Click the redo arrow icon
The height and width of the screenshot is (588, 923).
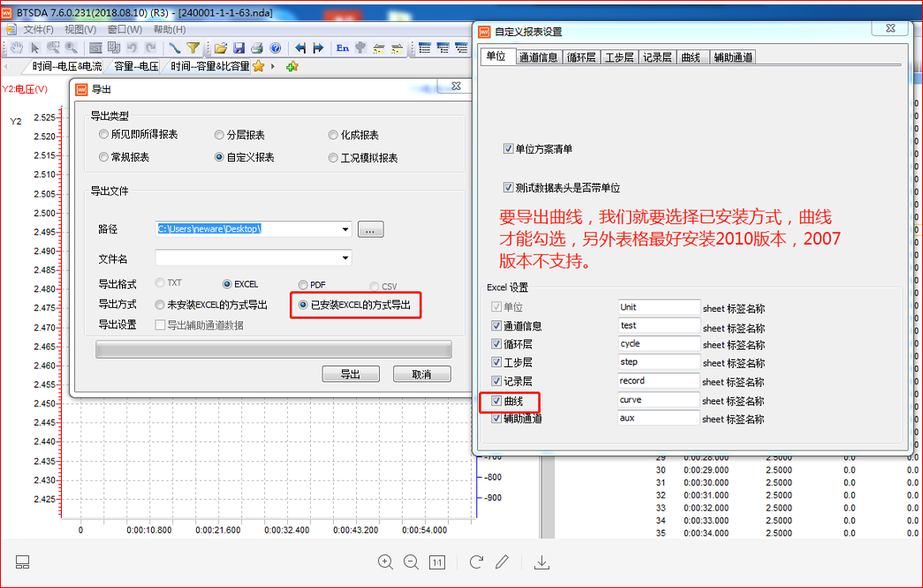[151, 48]
